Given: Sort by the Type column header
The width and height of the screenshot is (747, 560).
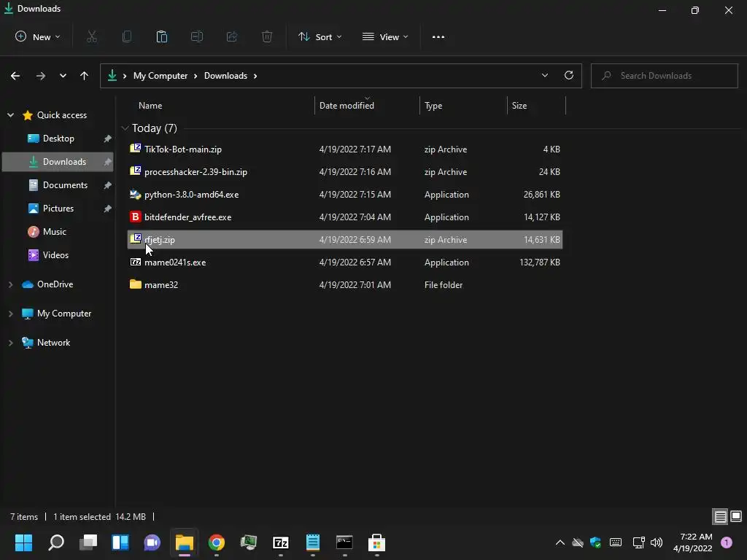Looking at the screenshot, I should click(x=433, y=106).
